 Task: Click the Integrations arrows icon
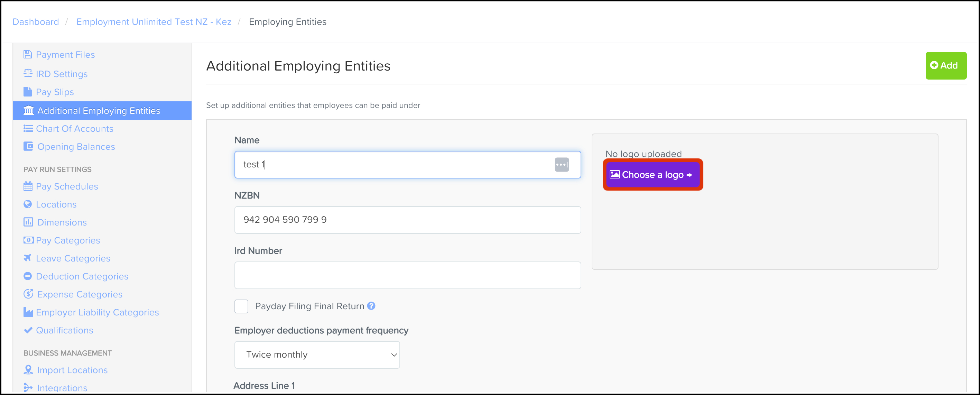pos(28,387)
